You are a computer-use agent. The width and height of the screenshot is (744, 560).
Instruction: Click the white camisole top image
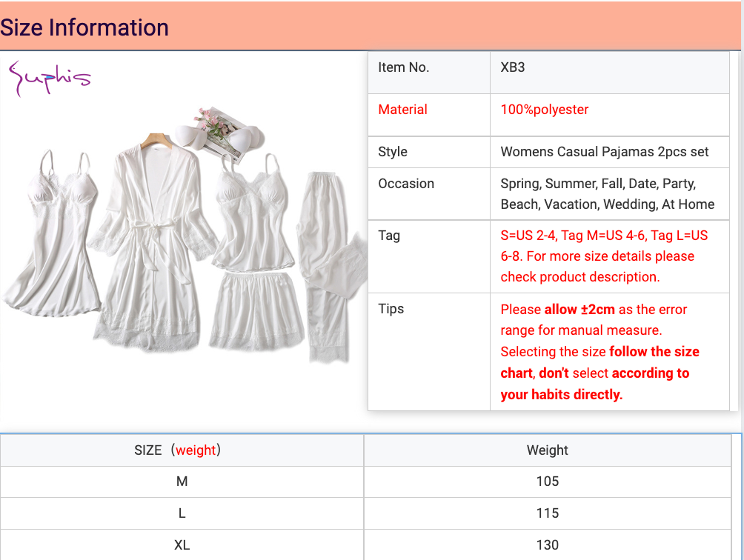[x=250, y=215]
